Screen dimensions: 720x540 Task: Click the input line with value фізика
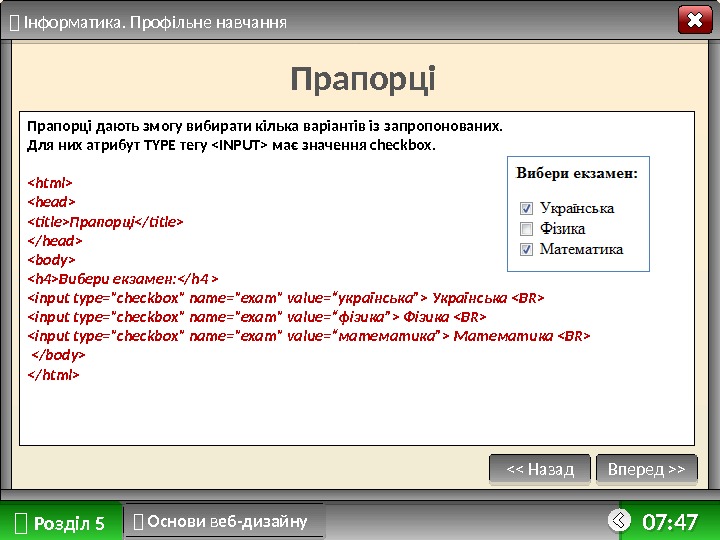click(x=257, y=317)
